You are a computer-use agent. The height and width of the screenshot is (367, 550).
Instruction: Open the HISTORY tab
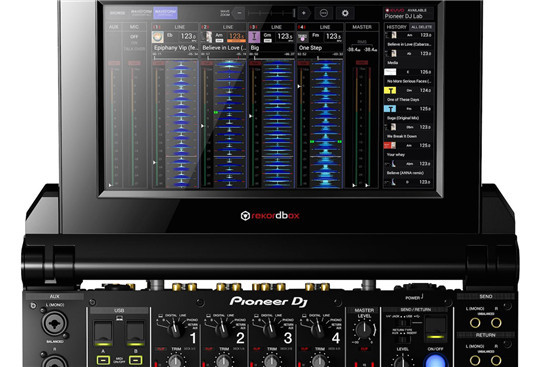pos(396,27)
